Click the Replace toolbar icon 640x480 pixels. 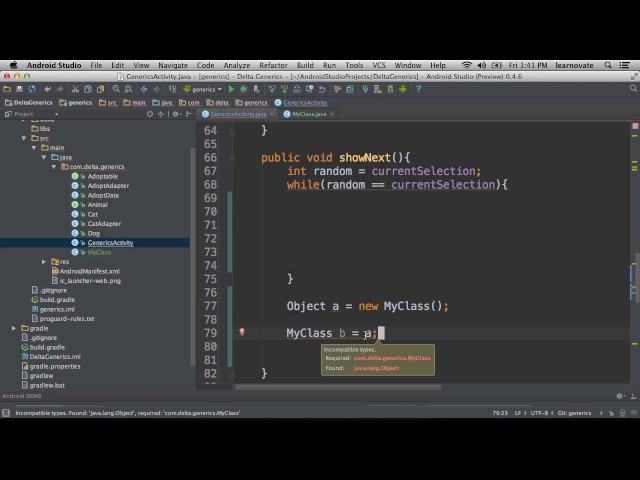point(128,89)
